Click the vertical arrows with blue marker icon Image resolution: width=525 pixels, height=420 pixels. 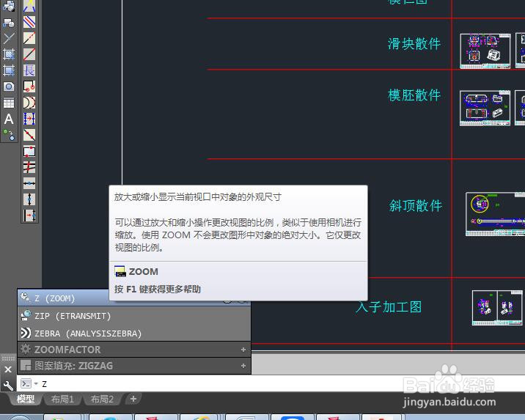tap(29, 199)
